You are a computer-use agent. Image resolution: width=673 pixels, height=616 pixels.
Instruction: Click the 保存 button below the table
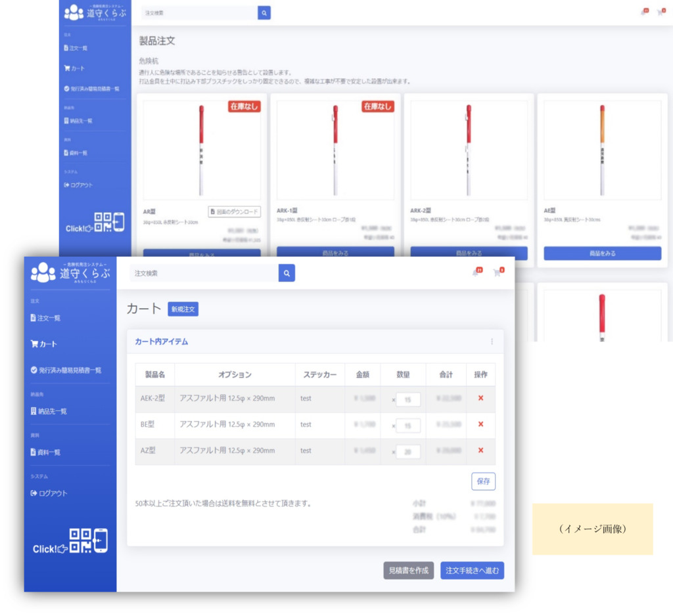(x=483, y=481)
